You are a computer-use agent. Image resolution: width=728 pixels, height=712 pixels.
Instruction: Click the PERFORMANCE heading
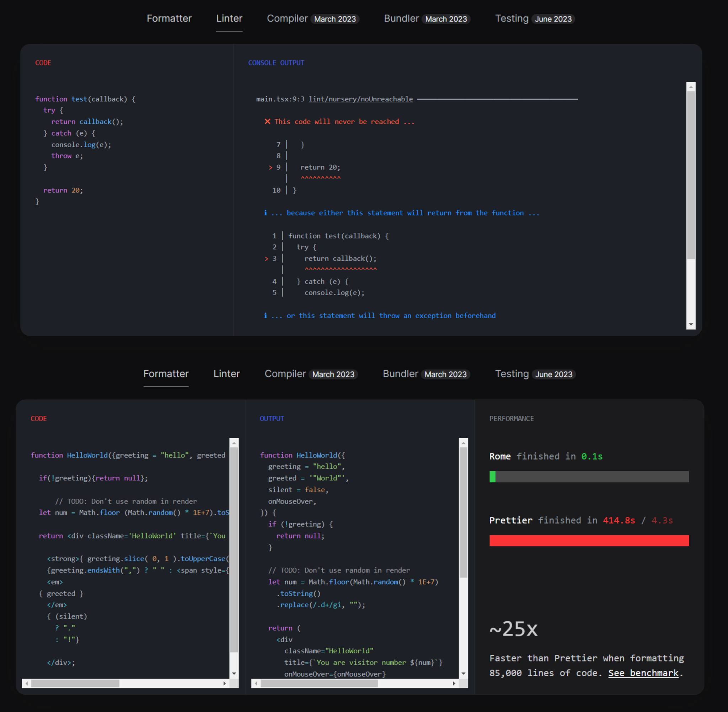click(512, 419)
